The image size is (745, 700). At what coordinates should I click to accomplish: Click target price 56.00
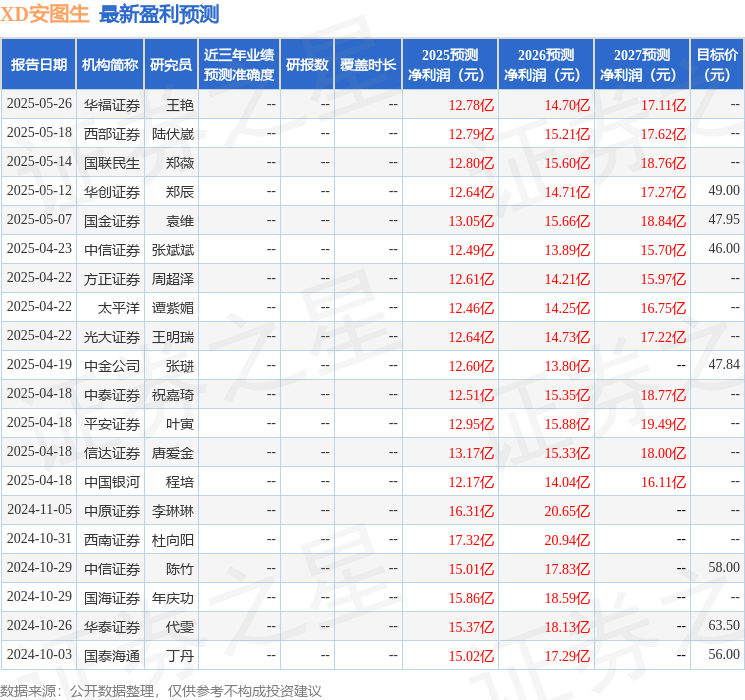click(724, 654)
